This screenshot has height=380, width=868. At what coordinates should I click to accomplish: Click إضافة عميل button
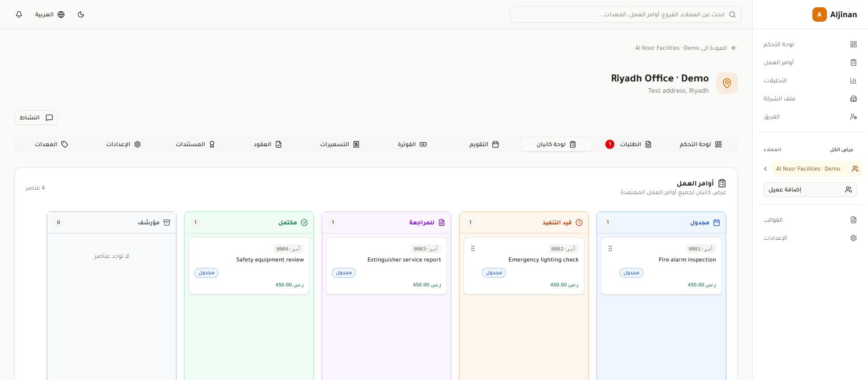[810, 190]
